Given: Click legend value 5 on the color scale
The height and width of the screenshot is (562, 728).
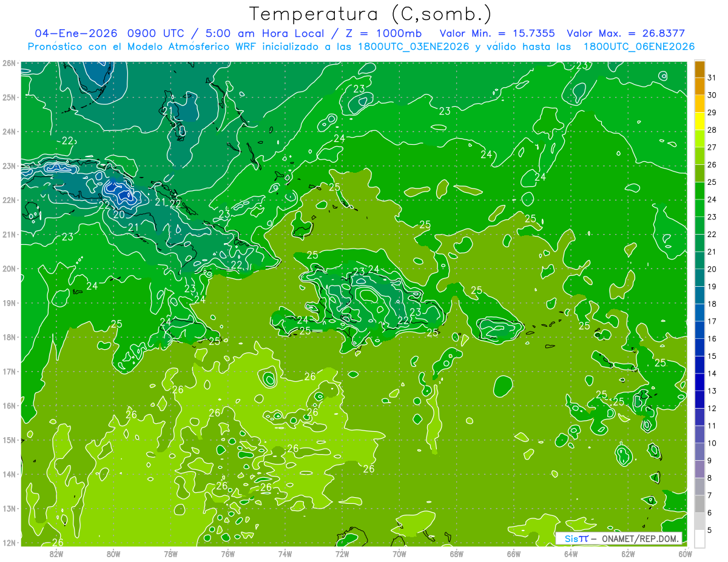Looking at the screenshot, I should (710, 530).
